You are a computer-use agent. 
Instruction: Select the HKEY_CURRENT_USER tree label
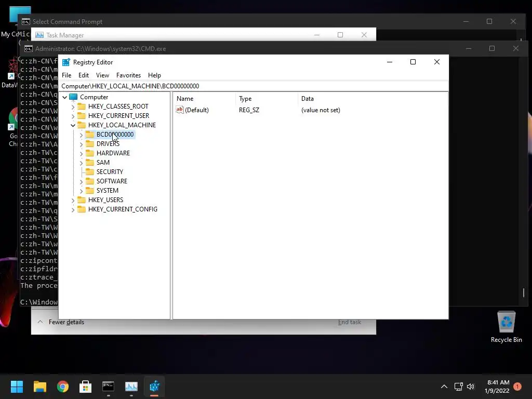point(118,116)
